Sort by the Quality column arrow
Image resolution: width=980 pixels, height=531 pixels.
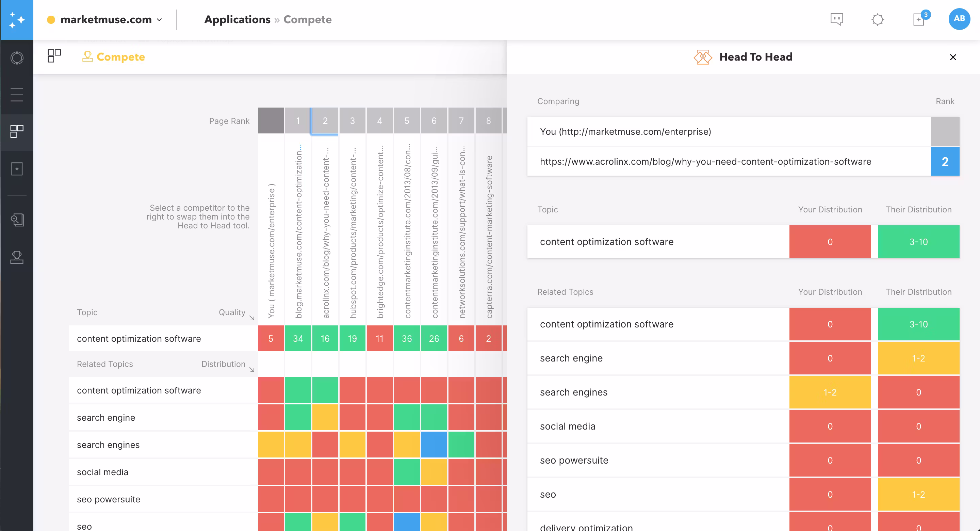click(x=251, y=318)
